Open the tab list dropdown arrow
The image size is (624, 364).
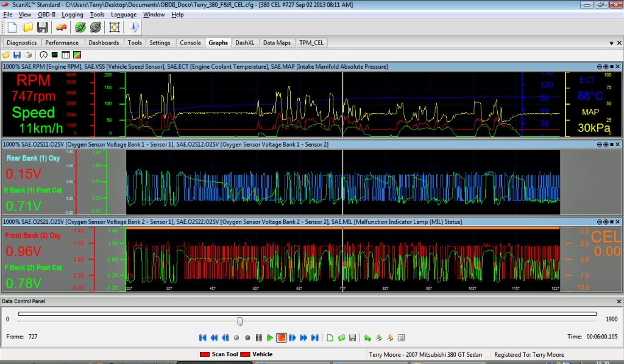coord(611,43)
